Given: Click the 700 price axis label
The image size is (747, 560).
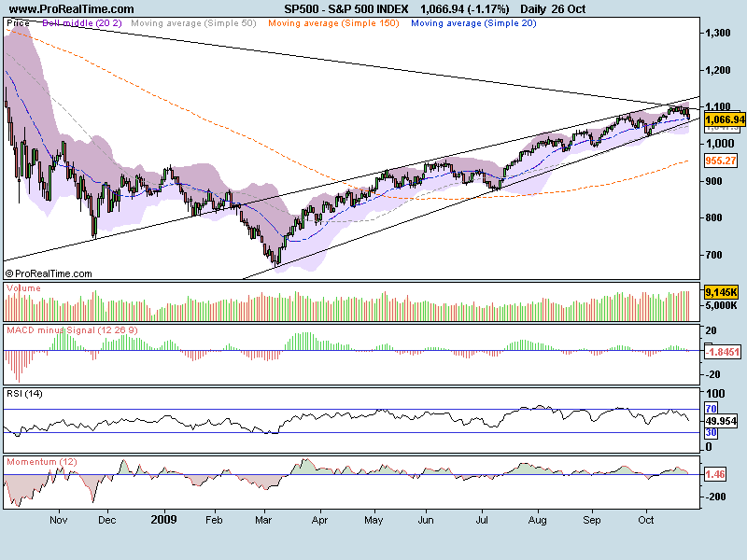Looking at the screenshot, I should 715,255.
